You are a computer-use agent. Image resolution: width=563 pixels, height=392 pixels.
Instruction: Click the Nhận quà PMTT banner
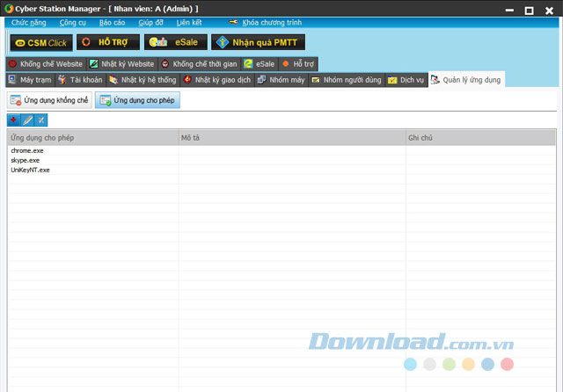pos(258,42)
